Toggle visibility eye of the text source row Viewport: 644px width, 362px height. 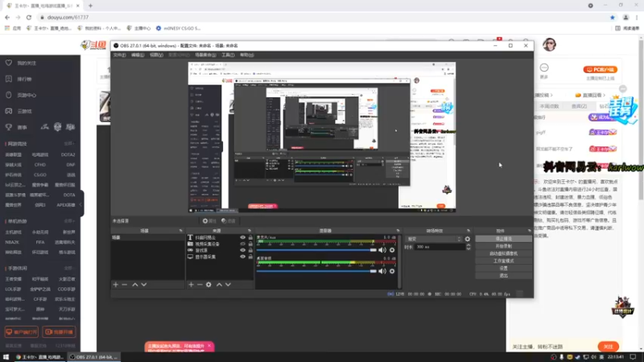click(x=243, y=237)
